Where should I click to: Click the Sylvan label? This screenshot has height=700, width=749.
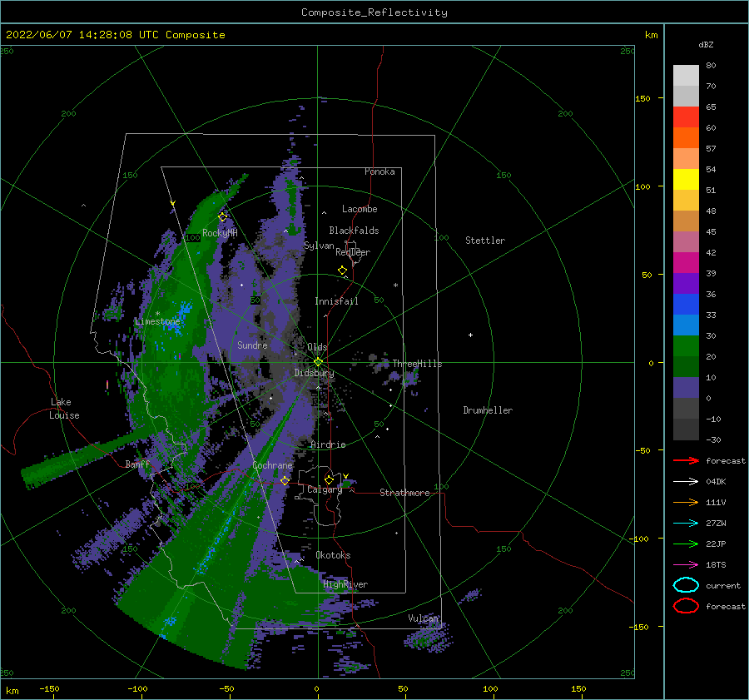click(319, 246)
